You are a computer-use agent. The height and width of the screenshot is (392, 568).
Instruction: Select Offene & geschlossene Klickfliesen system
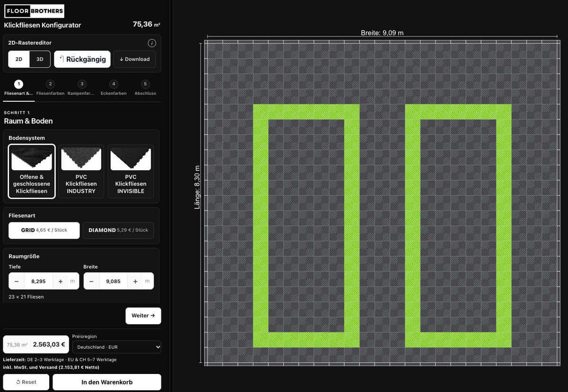32,171
